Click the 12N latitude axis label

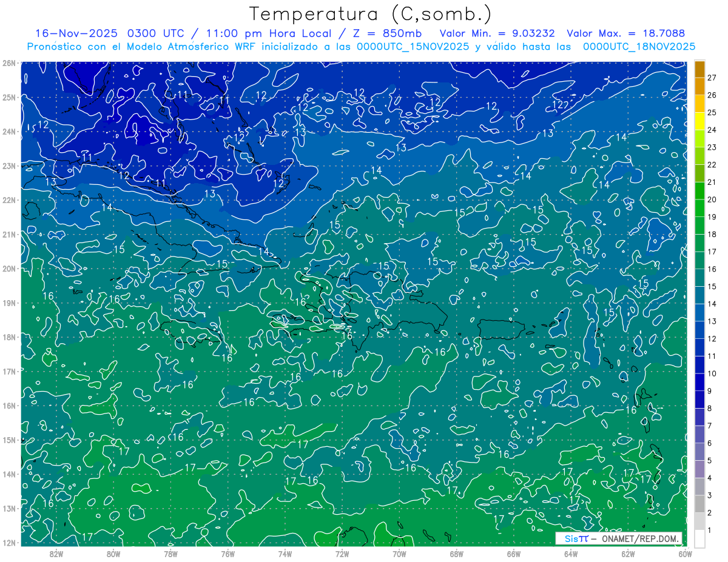point(8,543)
